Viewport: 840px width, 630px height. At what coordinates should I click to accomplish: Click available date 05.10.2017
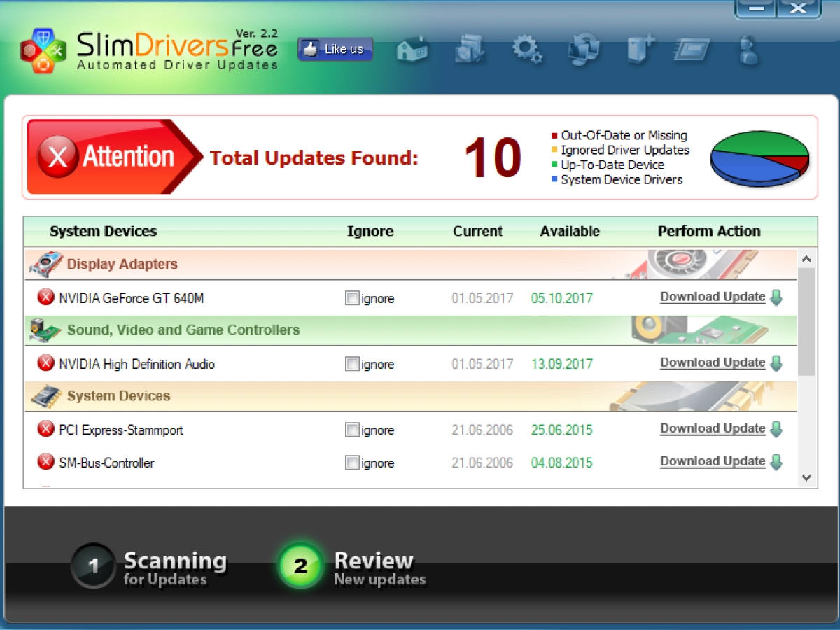tap(561, 298)
